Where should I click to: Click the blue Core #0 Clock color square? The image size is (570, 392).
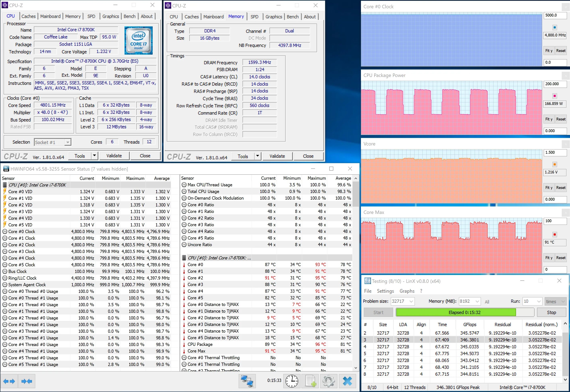point(554,27)
